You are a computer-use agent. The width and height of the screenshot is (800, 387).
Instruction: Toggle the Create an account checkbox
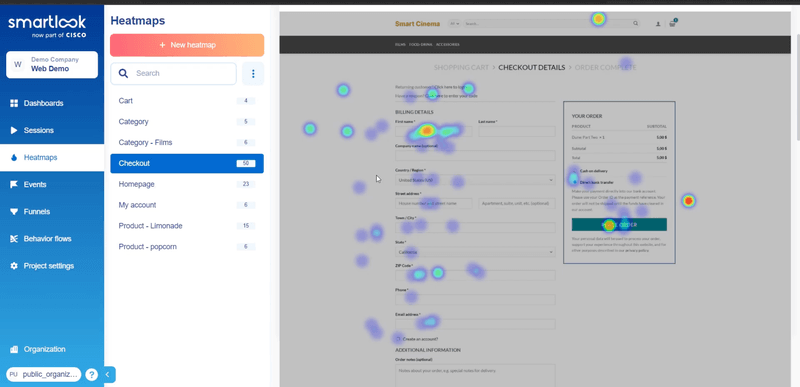pos(398,339)
